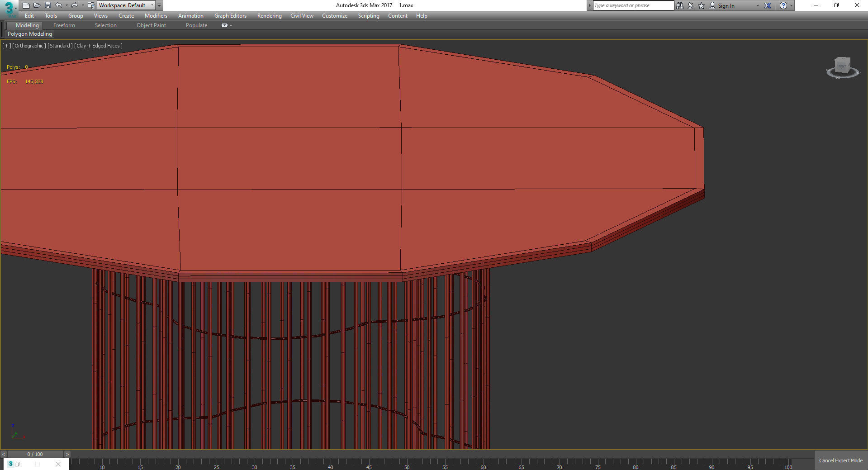Switch to the Object Paint ribbon tab
This screenshot has width=868, height=470.
pyautogui.click(x=152, y=25)
